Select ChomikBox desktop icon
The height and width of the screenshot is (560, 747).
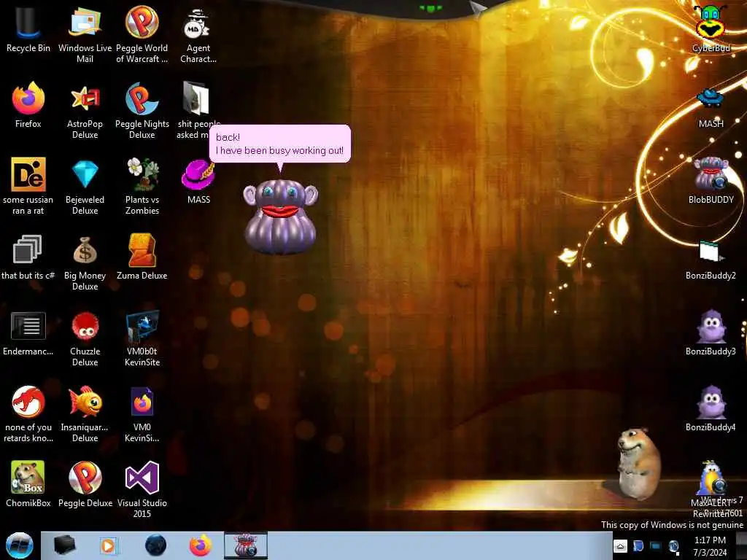pos(28,484)
